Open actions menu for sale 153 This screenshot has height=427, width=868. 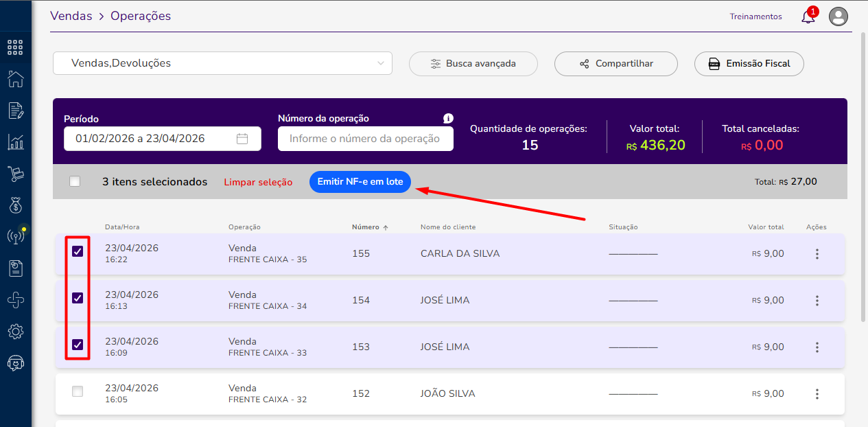pyautogui.click(x=817, y=347)
